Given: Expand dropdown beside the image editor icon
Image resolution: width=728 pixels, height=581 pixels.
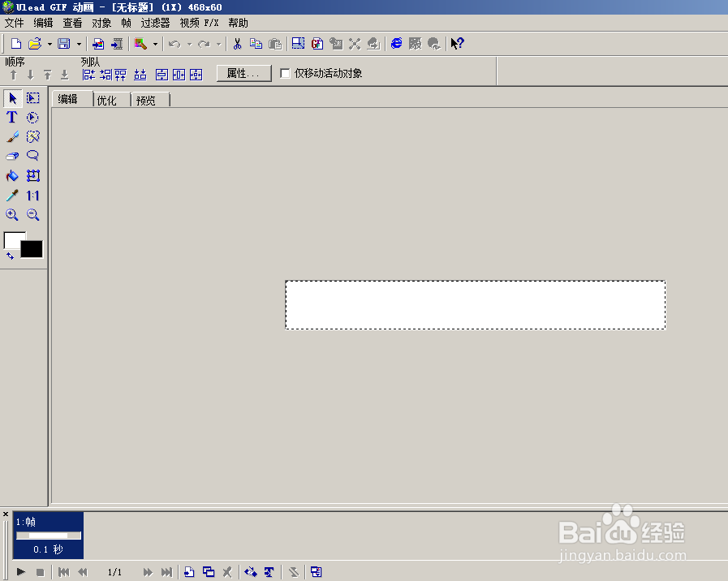Looking at the screenshot, I should pyautogui.click(x=155, y=44).
